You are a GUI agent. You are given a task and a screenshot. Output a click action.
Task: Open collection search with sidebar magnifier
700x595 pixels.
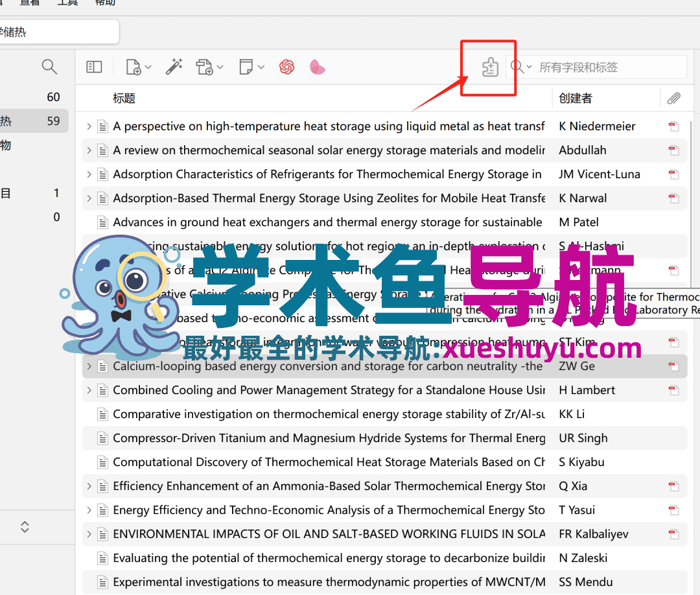pos(49,67)
